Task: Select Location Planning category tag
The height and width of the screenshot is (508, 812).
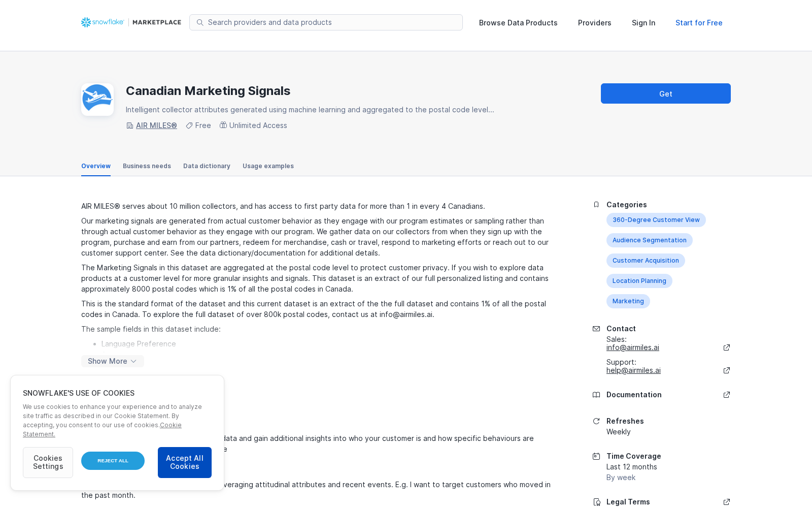Action: 639,281
